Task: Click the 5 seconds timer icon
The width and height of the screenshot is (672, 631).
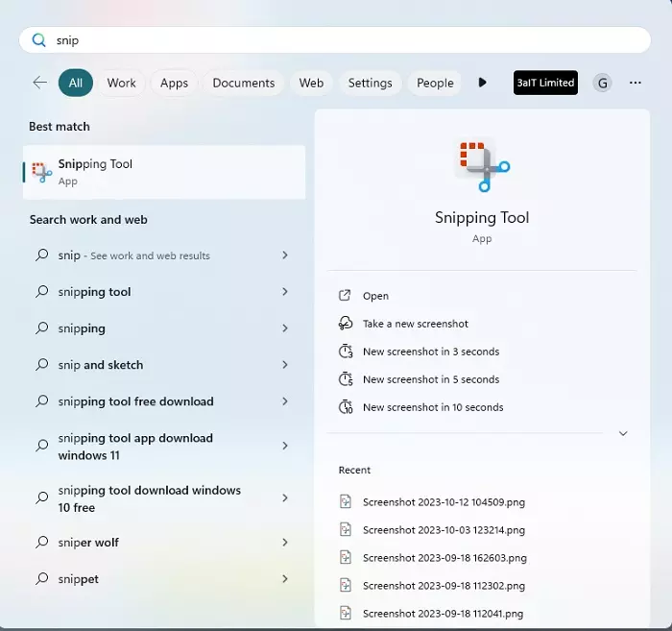Action: 346,379
